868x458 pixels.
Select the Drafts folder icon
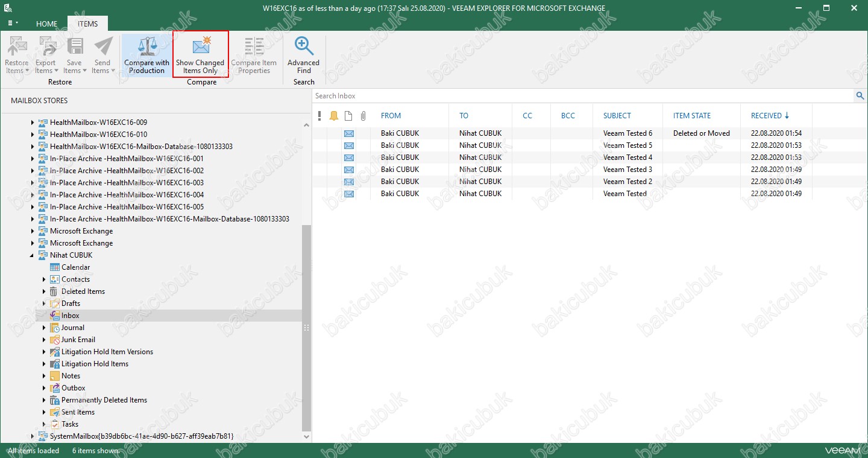coord(55,304)
